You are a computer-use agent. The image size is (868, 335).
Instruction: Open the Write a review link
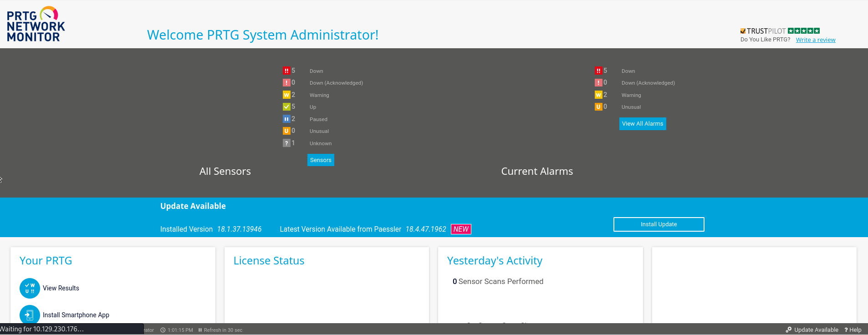[x=815, y=40]
